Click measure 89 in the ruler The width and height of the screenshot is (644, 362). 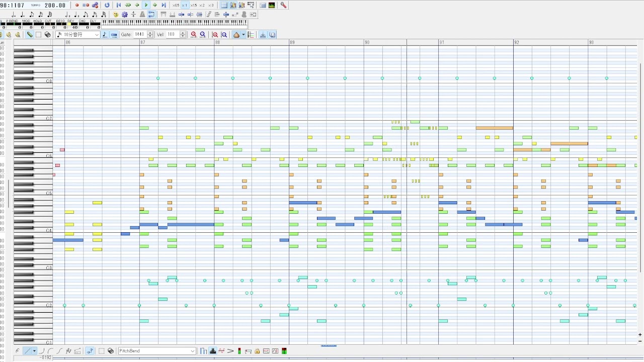[292, 43]
